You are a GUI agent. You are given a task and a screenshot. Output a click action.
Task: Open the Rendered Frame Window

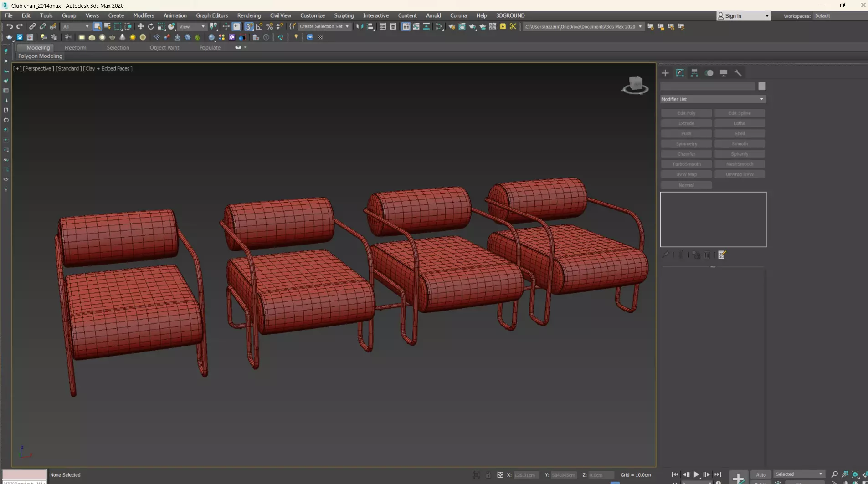pyautogui.click(x=462, y=26)
